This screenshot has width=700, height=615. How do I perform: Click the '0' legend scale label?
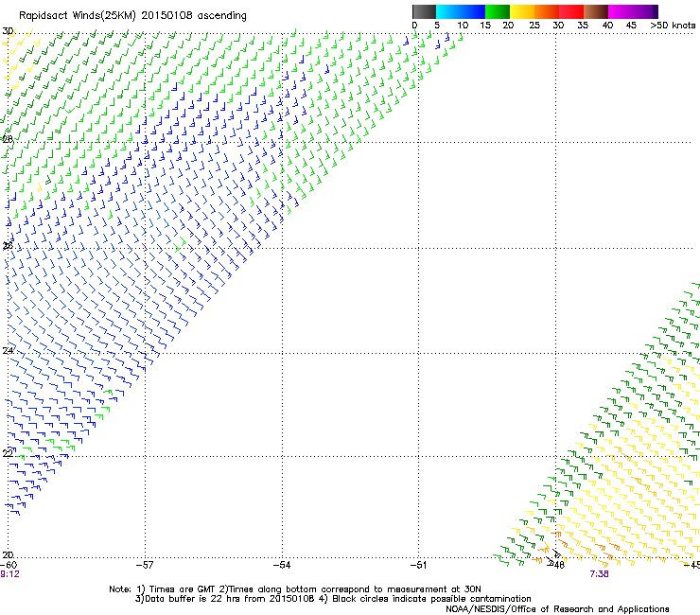414,26
